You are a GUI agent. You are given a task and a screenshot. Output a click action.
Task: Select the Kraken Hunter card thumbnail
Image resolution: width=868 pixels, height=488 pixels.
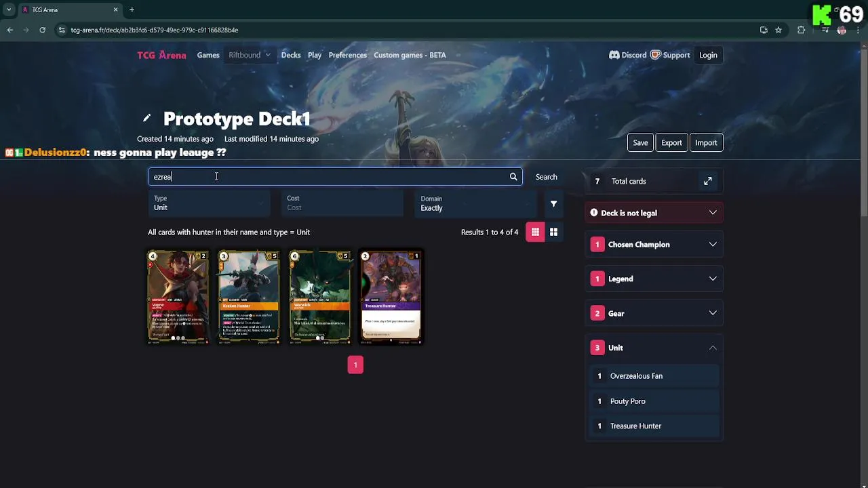coord(249,297)
